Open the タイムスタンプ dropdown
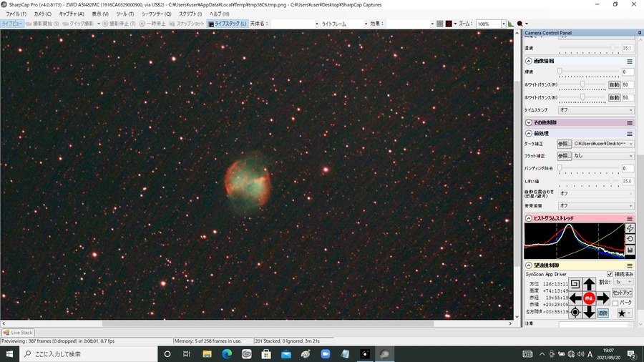The image size is (644, 362). [596, 110]
